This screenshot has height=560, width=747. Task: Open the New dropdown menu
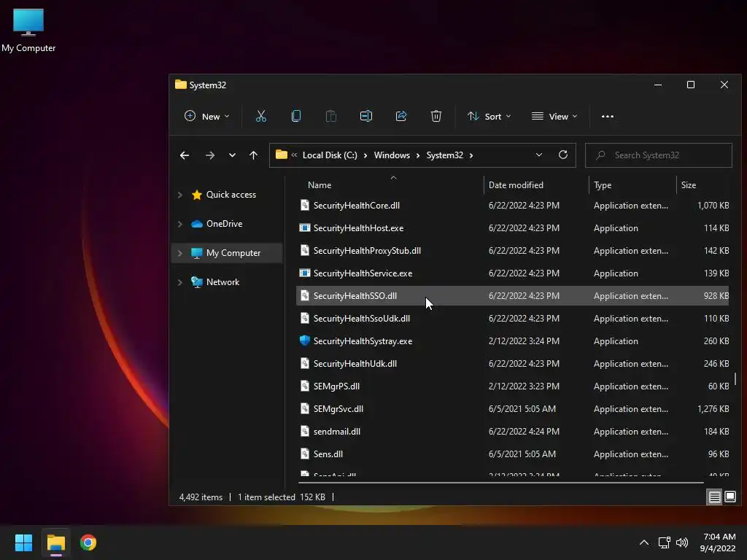tap(206, 116)
